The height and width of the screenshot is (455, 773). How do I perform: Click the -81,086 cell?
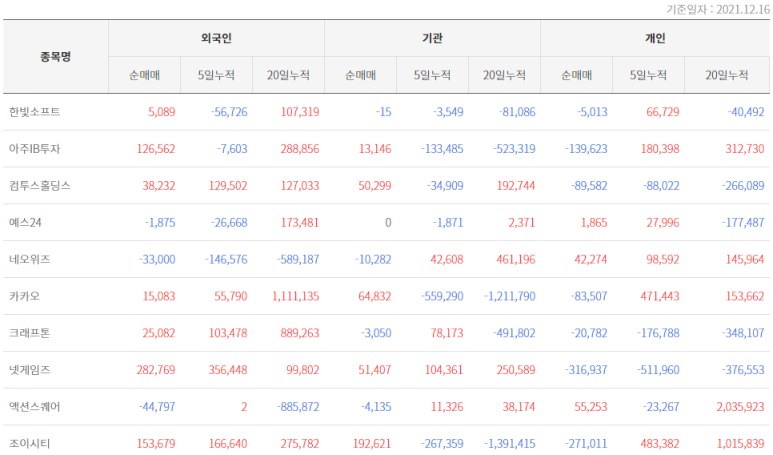[517, 112]
